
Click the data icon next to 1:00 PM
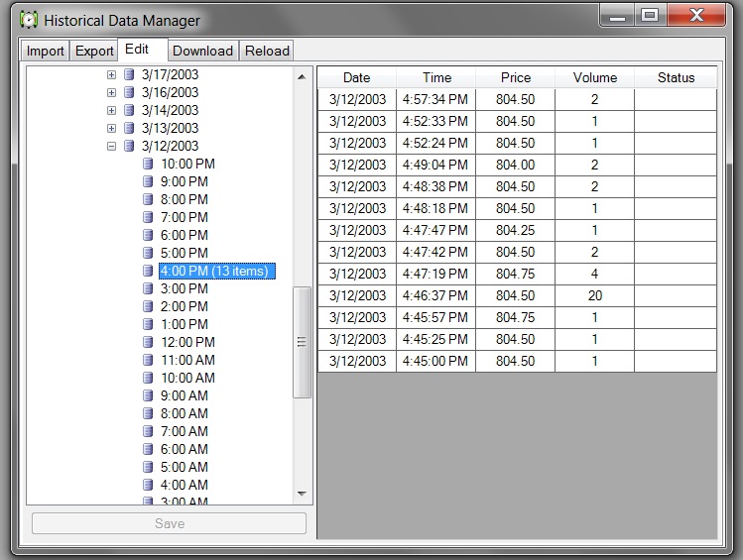148,324
